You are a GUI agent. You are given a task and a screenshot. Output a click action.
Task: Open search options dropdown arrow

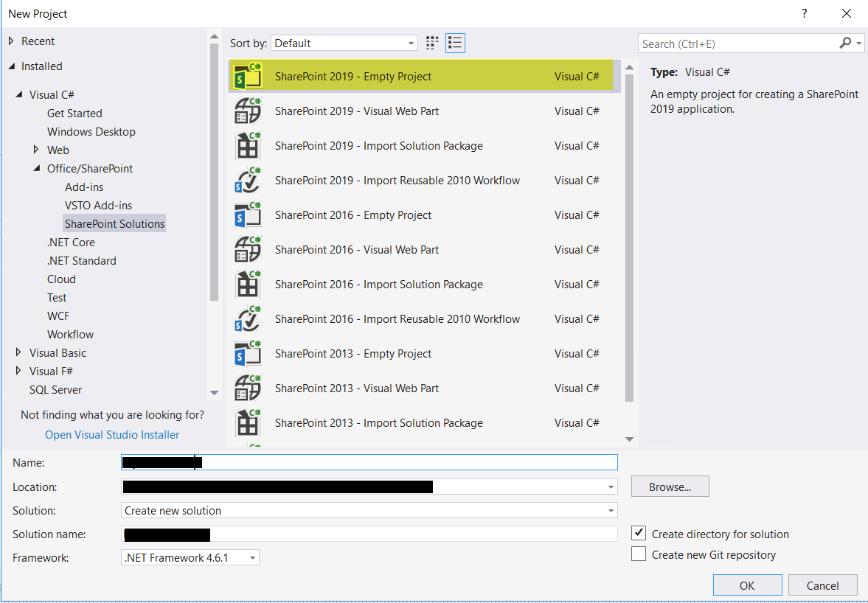tap(858, 43)
